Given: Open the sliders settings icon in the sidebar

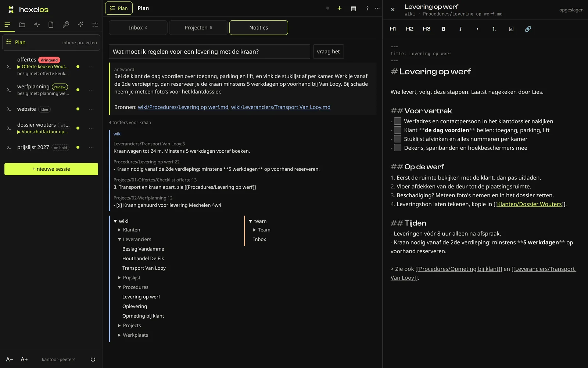Looking at the screenshot, I should (95, 25).
